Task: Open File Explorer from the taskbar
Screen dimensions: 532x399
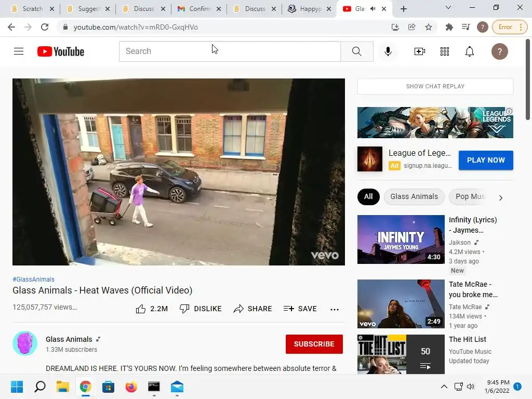Action: click(63, 387)
